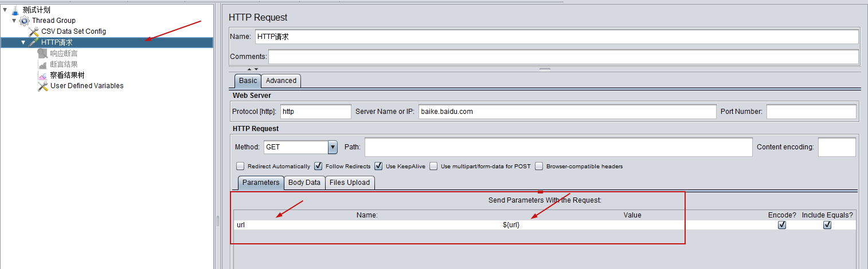Uncheck Use KeepAlive checkbox
This screenshot has width=868, height=269.
click(378, 167)
